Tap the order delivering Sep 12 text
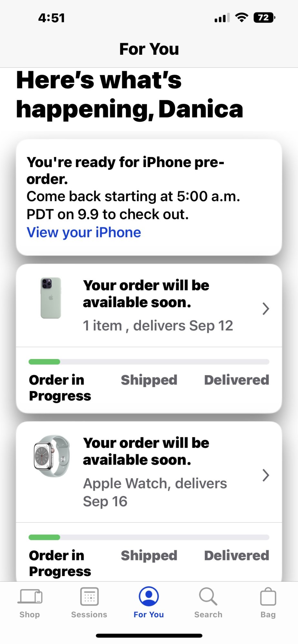 (x=158, y=326)
